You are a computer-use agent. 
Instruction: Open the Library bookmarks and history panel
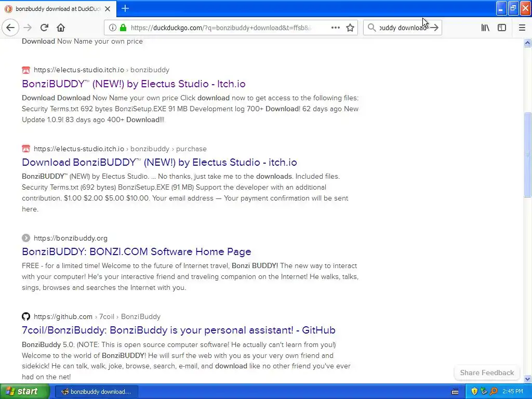tap(485, 28)
